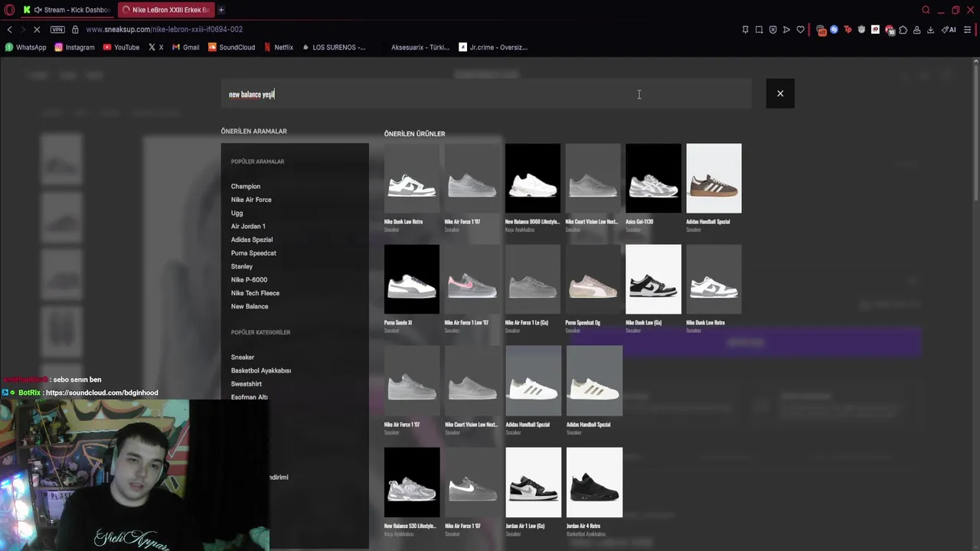This screenshot has height=551, width=980.
Task: Open the 'Sneaker' popular category
Action: coord(243,357)
